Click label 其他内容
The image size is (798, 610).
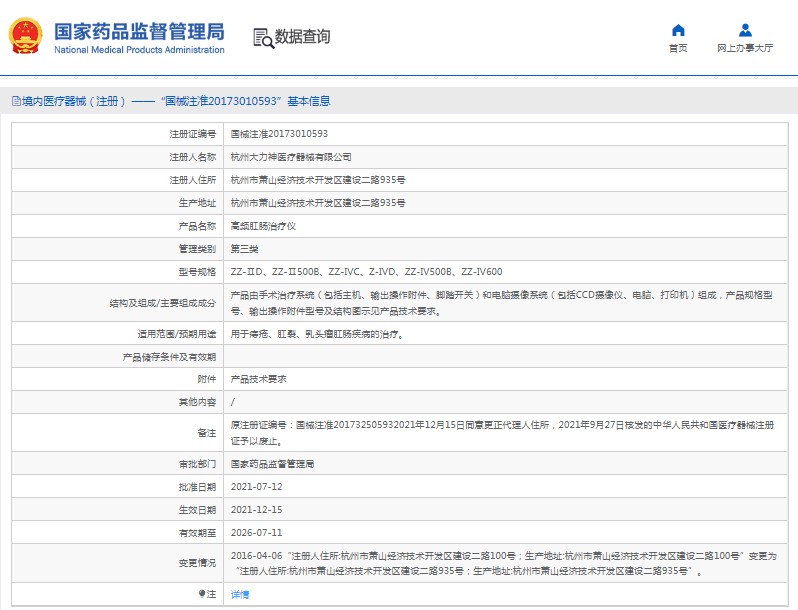pyautogui.click(x=197, y=402)
